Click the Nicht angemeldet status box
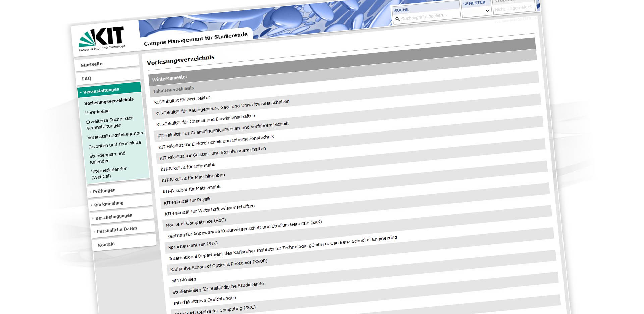The height and width of the screenshot is (314, 644). (513, 8)
